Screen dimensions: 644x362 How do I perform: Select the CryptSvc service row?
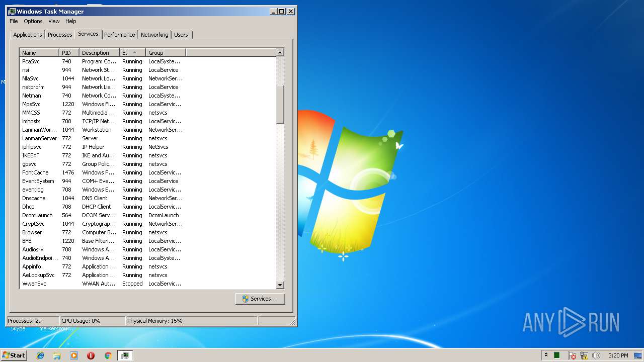[x=148, y=224]
